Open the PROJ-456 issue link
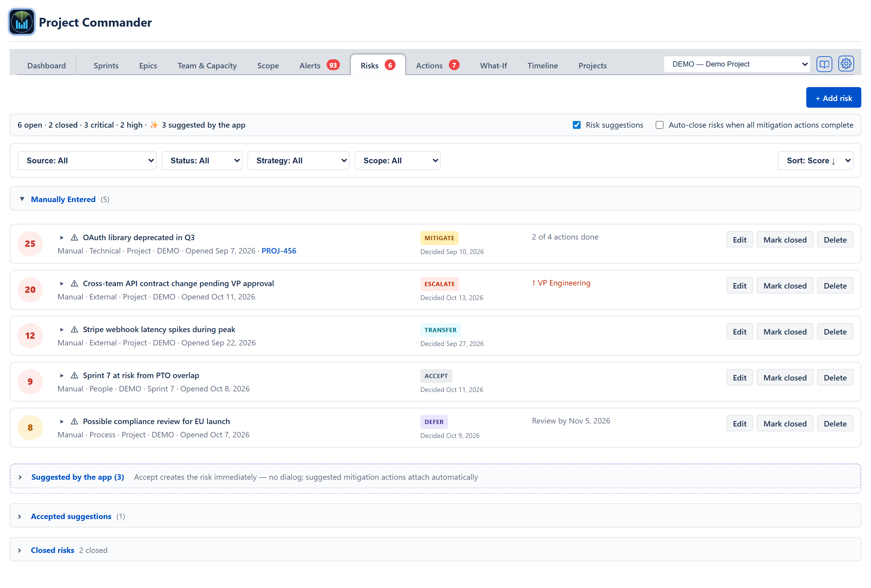Viewport: 871px width, 588px height. 279,251
